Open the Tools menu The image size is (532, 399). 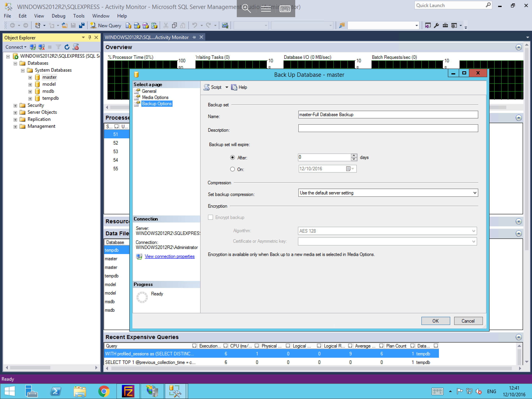[x=79, y=16]
